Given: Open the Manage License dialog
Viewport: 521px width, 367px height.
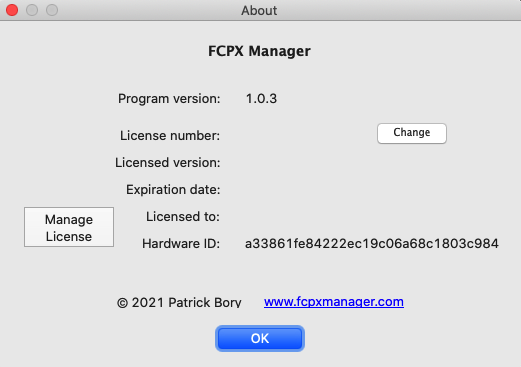Looking at the screenshot, I should tap(69, 227).
